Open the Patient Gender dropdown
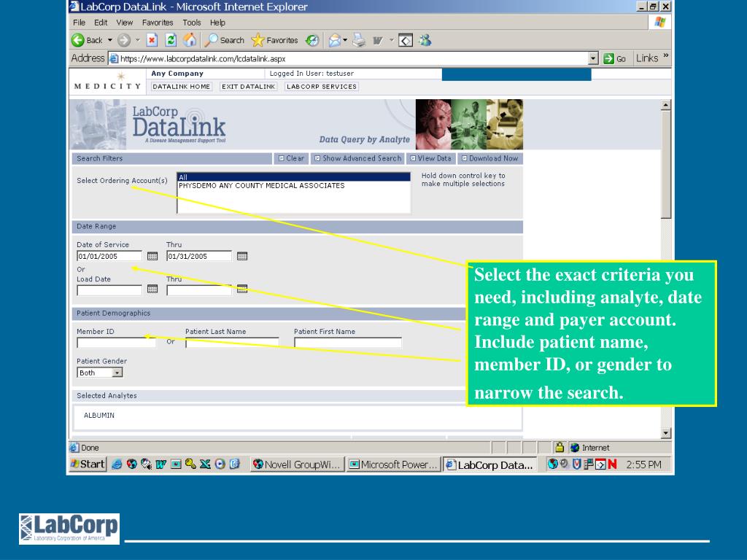Image resolution: width=747 pixels, height=560 pixels. pos(100,373)
